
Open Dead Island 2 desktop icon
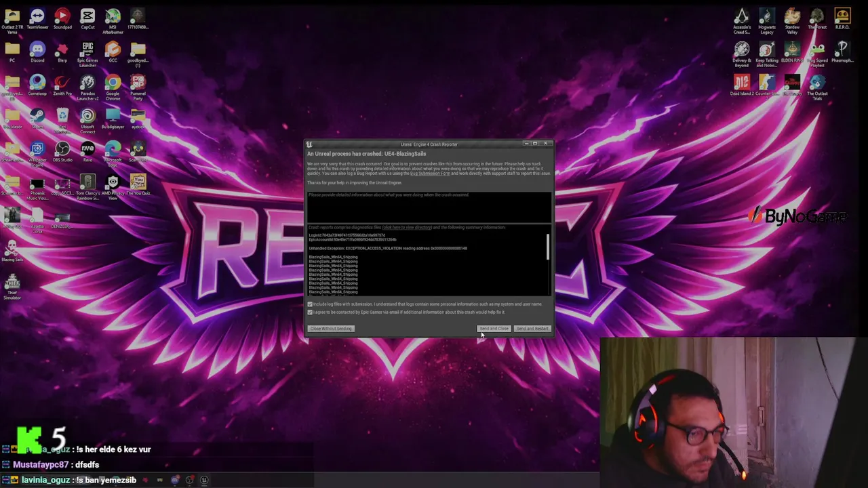(x=742, y=85)
